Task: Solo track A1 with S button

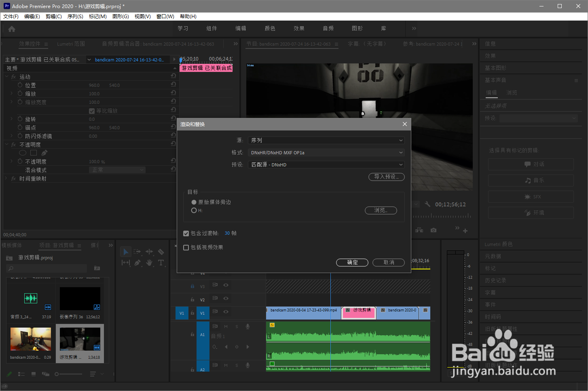Action: click(237, 326)
